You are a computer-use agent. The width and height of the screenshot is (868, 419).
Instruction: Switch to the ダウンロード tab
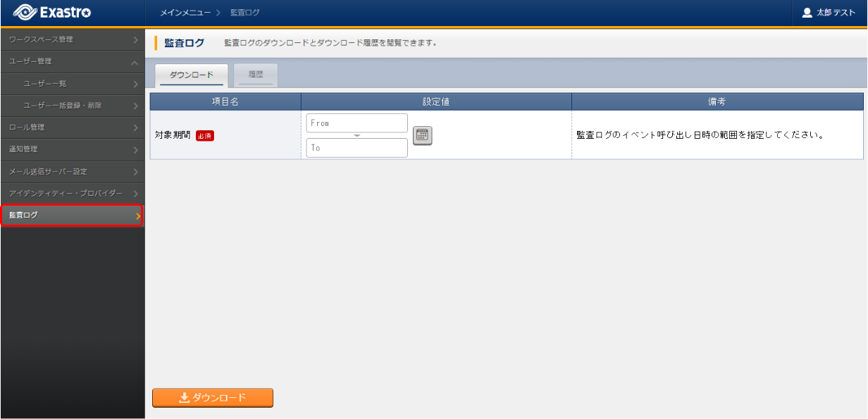[x=192, y=75]
